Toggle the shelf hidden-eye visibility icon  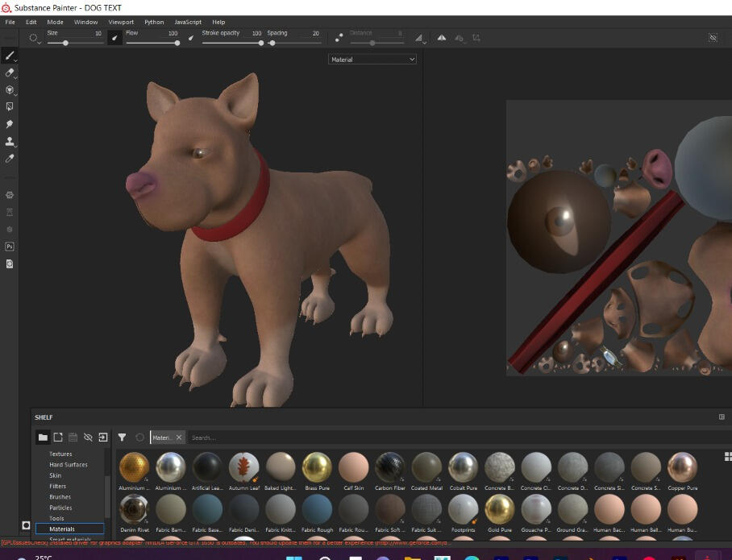point(88,438)
